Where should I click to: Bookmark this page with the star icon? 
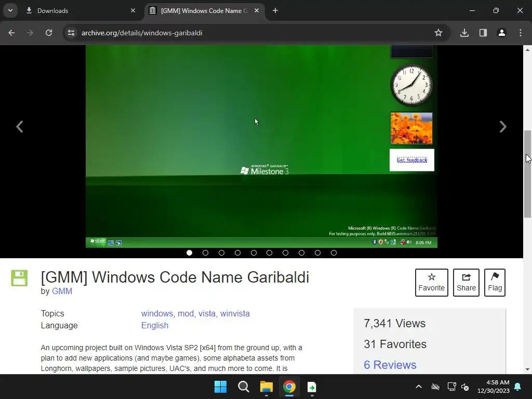click(x=438, y=33)
